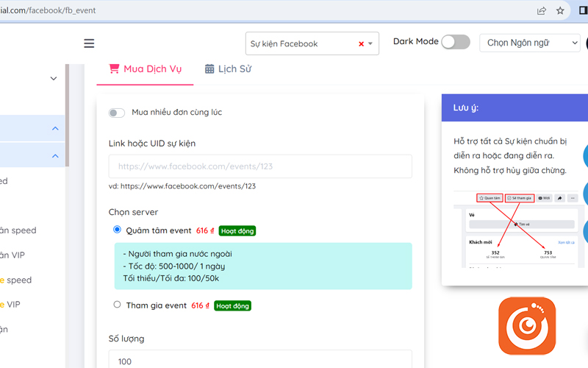Enable Mua nhiều đơn cùng lúc
The image size is (588, 368).
[117, 113]
